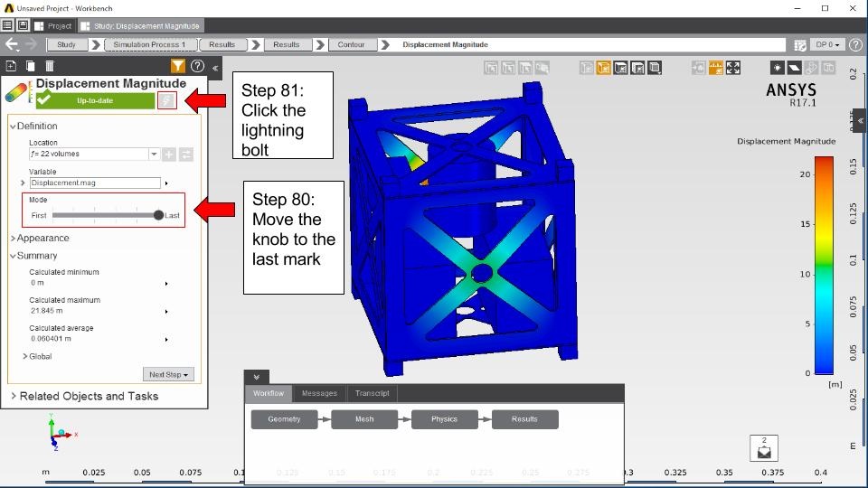Click the swap icon beside Location
Viewport: 868px width, 488px height.
coord(186,155)
